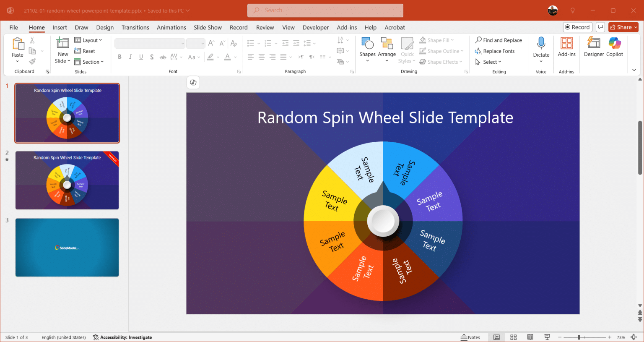644x342 pixels.
Task: Toggle the Notes pane visibility
Action: pos(470,337)
